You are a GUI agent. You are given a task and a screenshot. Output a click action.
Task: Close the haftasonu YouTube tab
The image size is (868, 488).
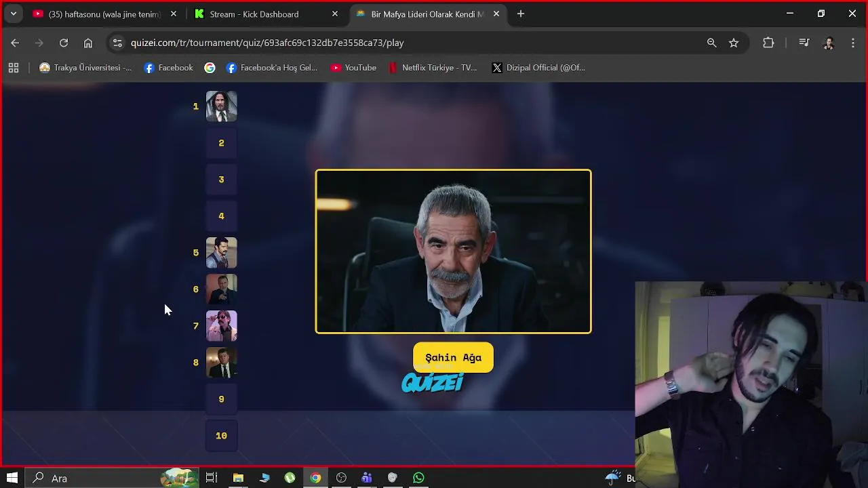coord(174,14)
